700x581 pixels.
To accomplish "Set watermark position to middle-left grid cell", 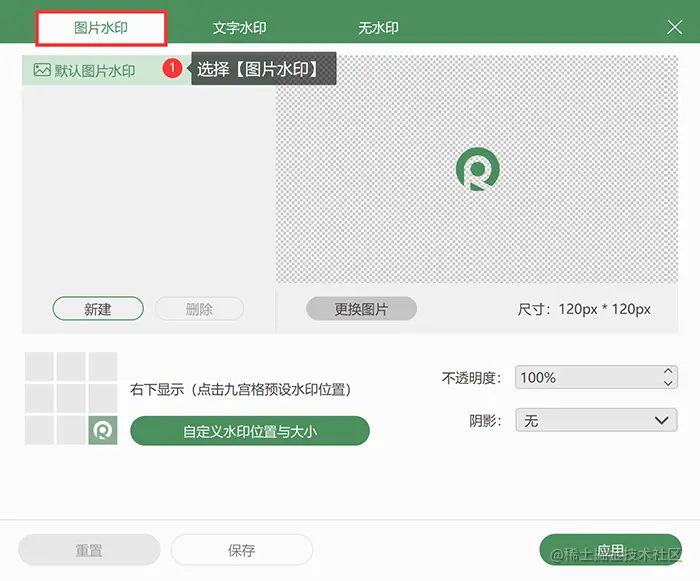I will click(x=39, y=398).
